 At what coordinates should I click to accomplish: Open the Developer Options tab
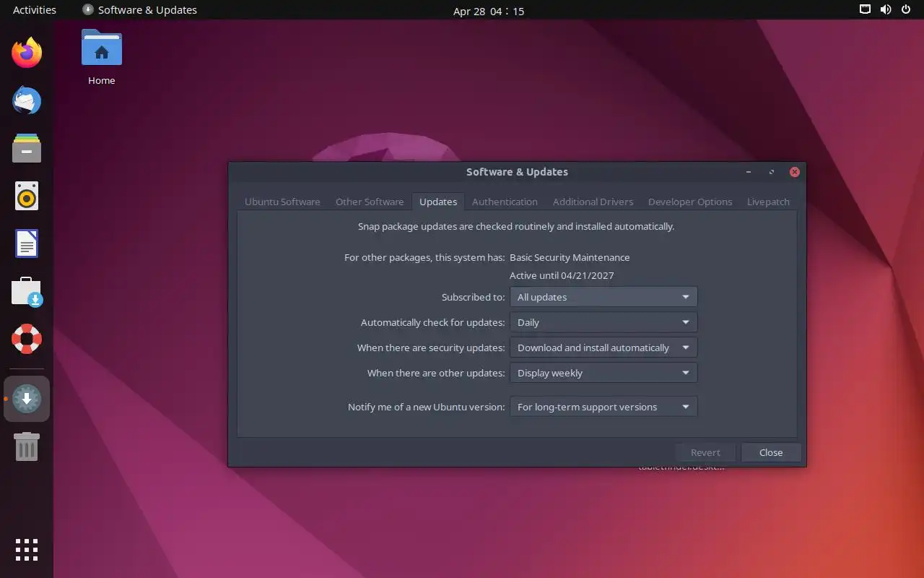point(690,202)
